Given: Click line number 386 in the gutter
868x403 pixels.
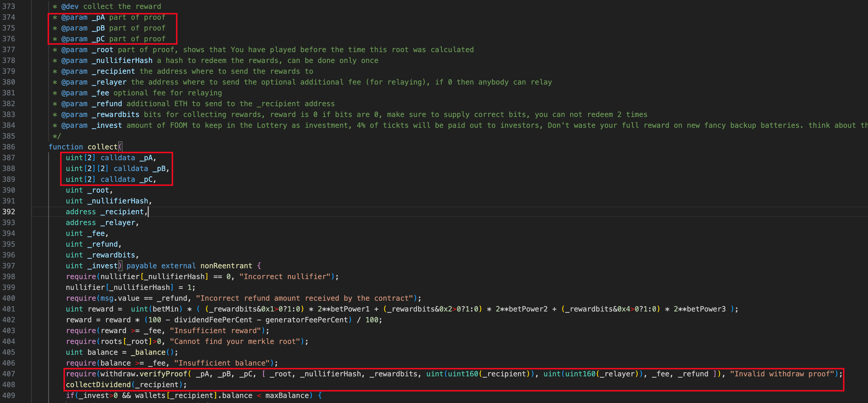Looking at the screenshot, I should pos(8,147).
